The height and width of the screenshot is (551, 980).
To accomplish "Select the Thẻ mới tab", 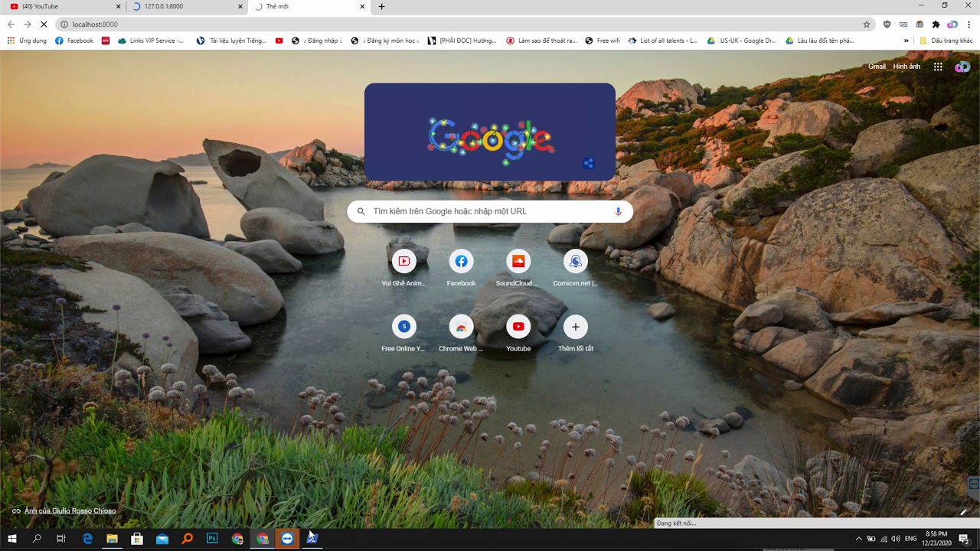I will click(x=309, y=7).
